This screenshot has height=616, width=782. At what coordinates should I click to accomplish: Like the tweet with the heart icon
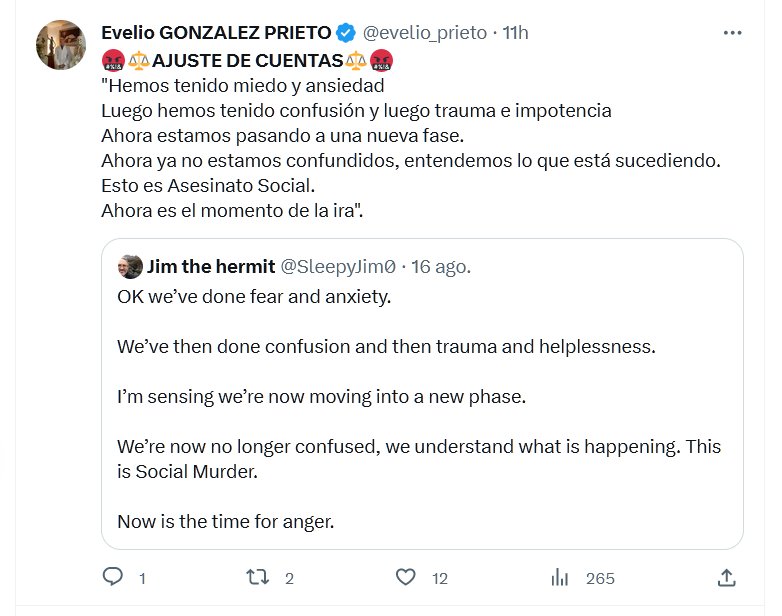tap(405, 577)
